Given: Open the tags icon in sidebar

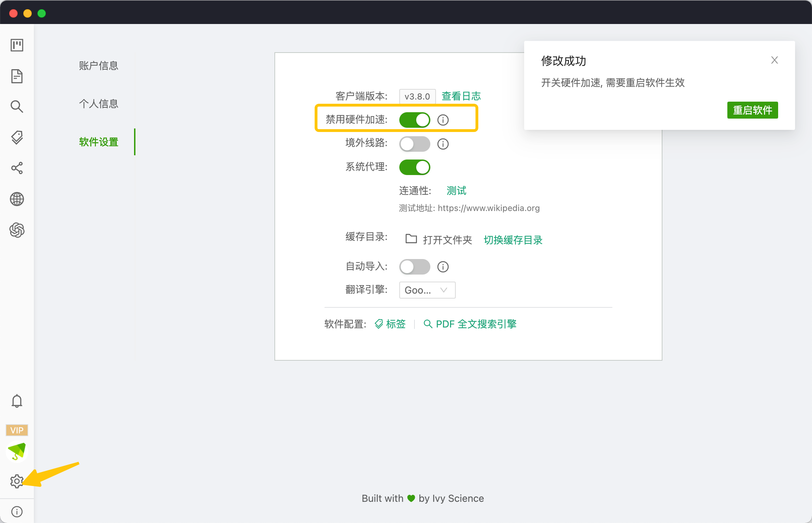Looking at the screenshot, I should (17, 137).
